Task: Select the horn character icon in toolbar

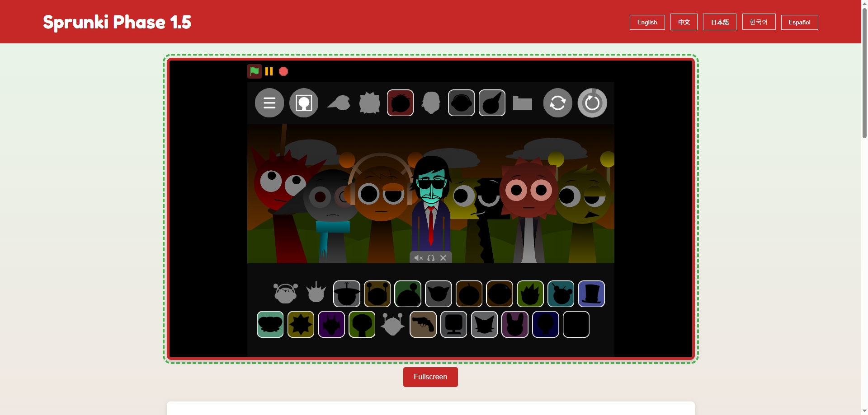Action: click(x=491, y=103)
